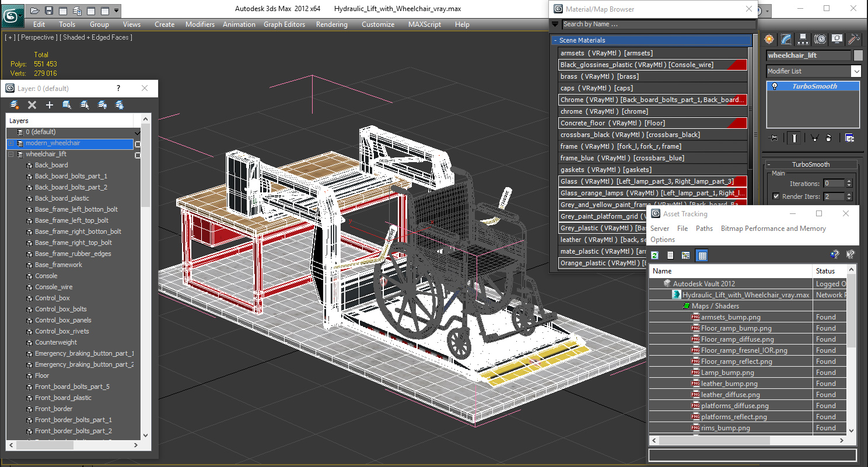Open the Utilities hammer panel tab
The height and width of the screenshot is (467, 868).
click(854, 39)
